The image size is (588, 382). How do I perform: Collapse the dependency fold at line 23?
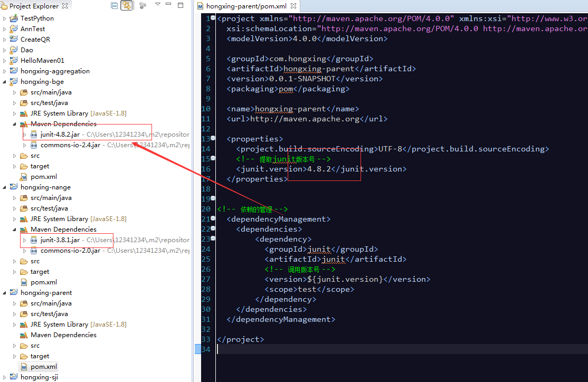213,238
